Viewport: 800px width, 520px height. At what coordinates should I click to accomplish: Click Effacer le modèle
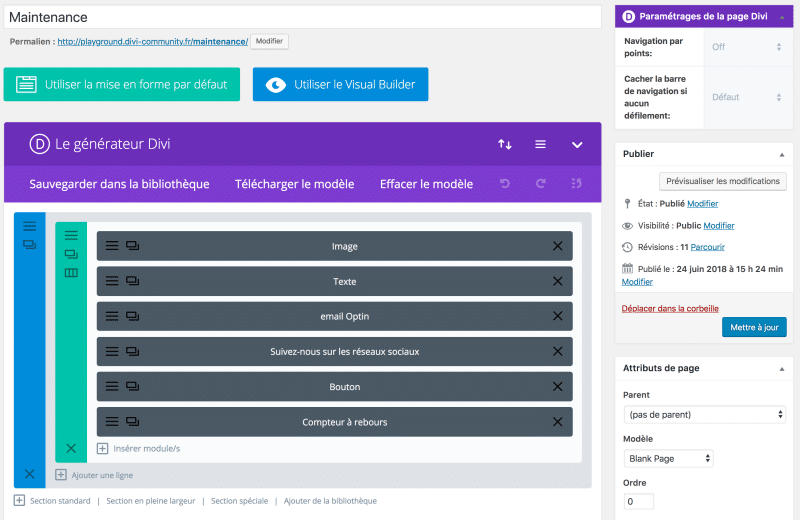point(426,184)
